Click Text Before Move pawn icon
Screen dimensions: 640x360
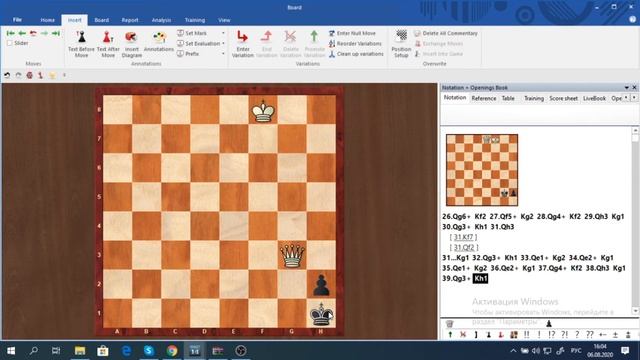tap(81, 37)
